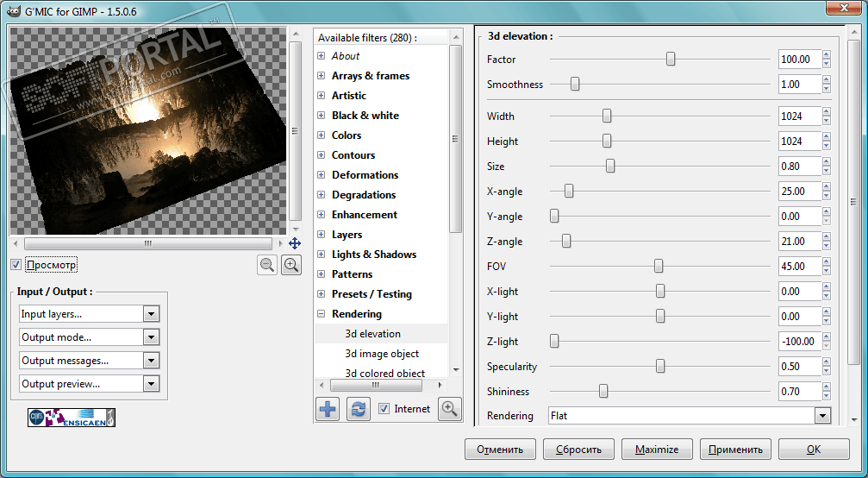Add filter to favorites with plus icon

[328, 409]
